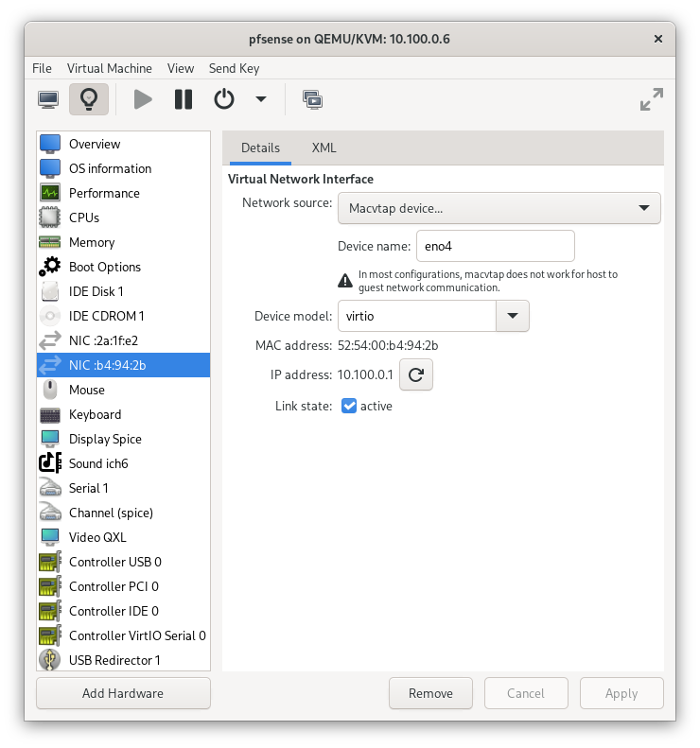Manage VM snapshots icon
Image resolution: width=700 pixels, height=748 pixels.
click(312, 99)
